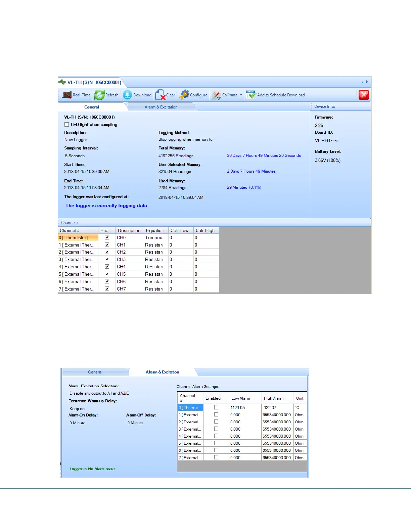The height and width of the screenshot is (532, 411).
Task: Uncheck the enable box for CH2
Action: click(107, 252)
